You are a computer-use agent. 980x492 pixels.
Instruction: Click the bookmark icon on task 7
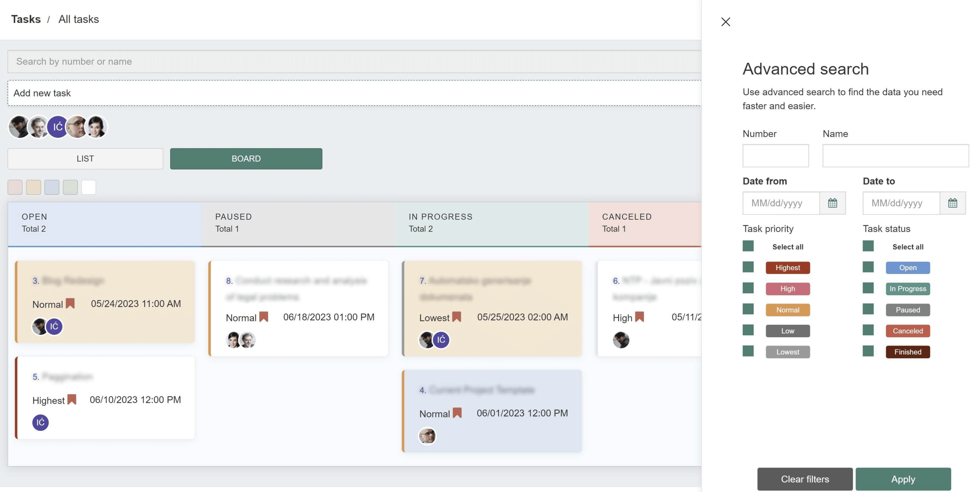(x=457, y=317)
